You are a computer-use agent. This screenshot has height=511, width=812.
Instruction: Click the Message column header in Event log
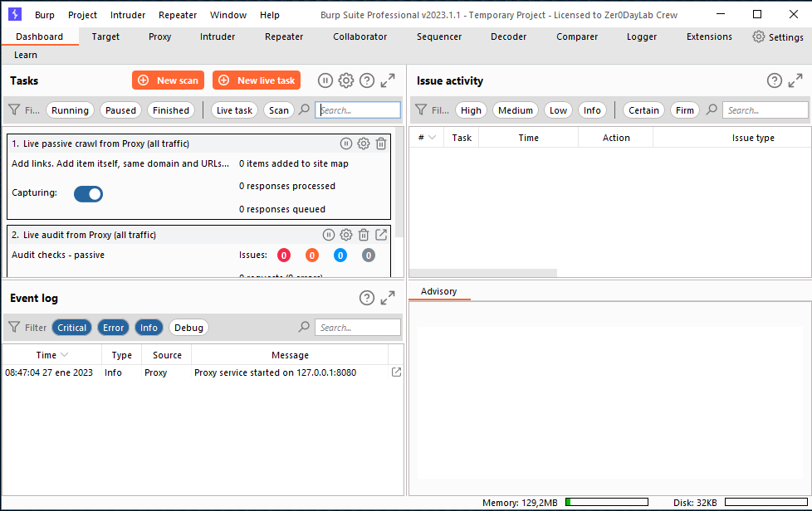click(290, 355)
